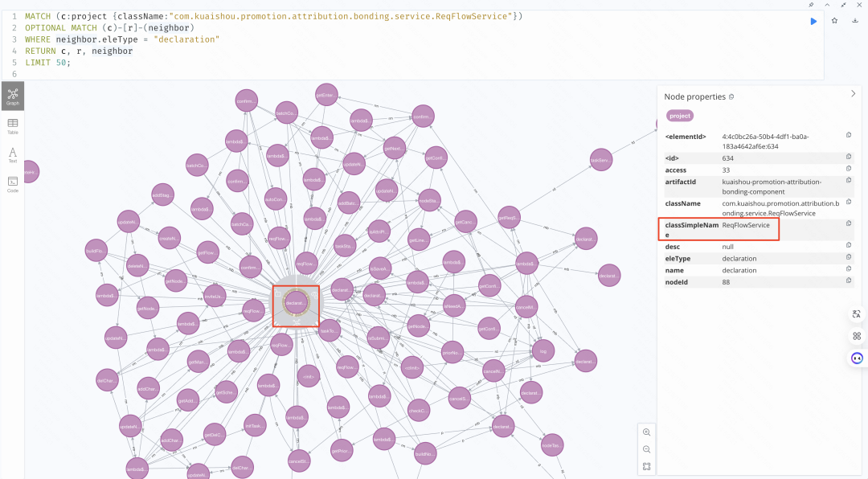Save query as favorite with star icon

click(x=834, y=21)
